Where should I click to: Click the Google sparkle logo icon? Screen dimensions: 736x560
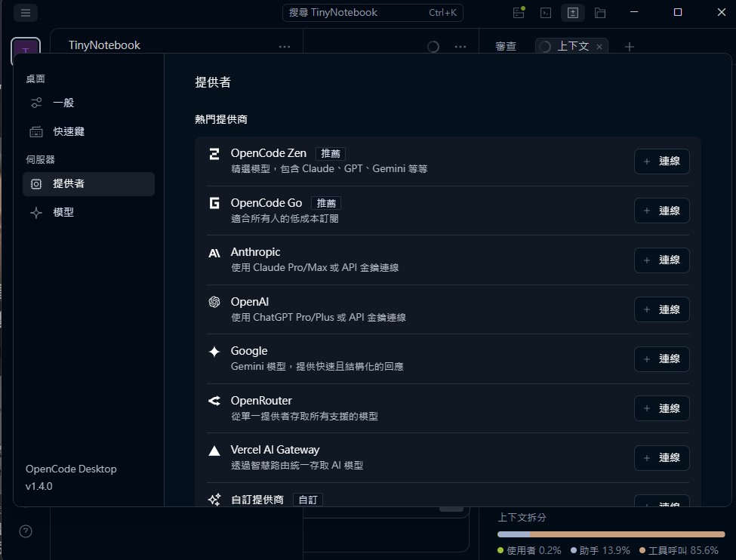pyautogui.click(x=214, y=352)
